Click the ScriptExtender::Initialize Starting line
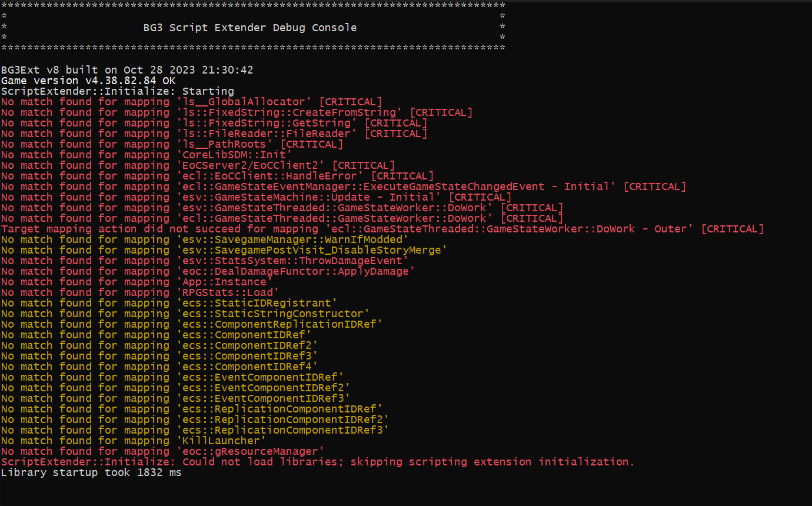This screenshot has width=812, height=506. pos(118,91)
